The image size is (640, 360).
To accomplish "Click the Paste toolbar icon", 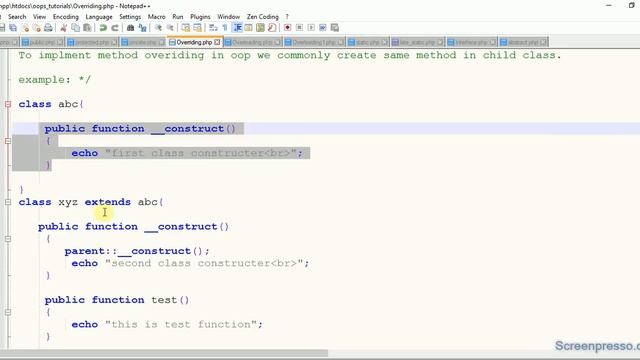I will 87,28.
